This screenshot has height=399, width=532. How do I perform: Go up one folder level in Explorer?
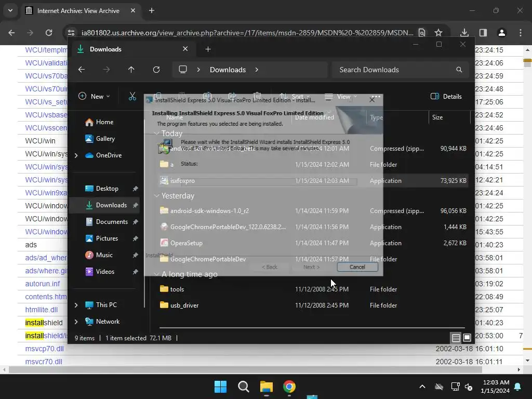[x=131, y=70]
